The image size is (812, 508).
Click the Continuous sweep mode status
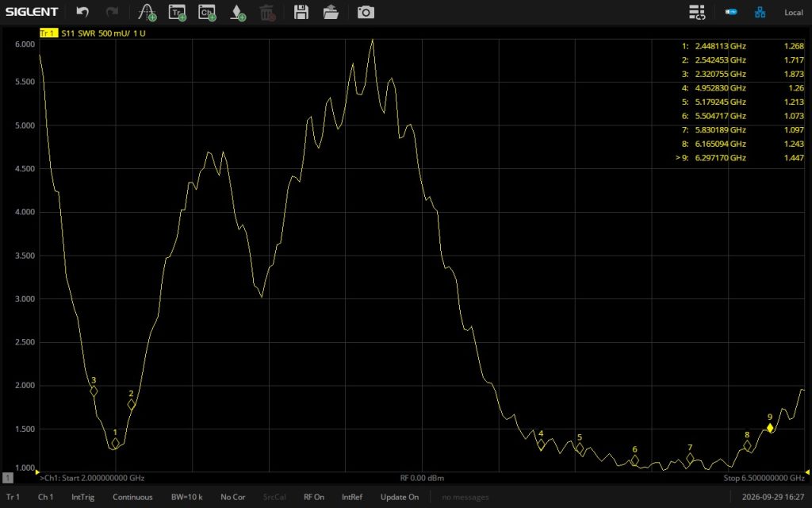[x=132, y=497]
